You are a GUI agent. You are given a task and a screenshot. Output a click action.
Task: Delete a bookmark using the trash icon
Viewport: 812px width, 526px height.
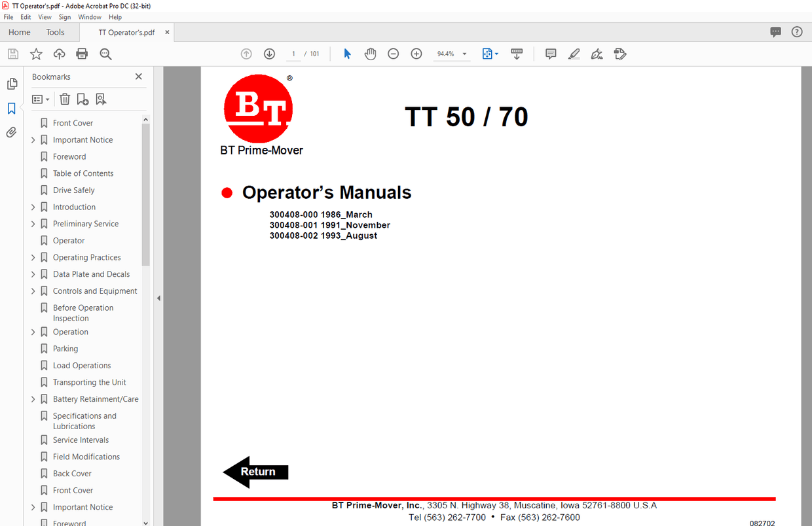point(64,99)
